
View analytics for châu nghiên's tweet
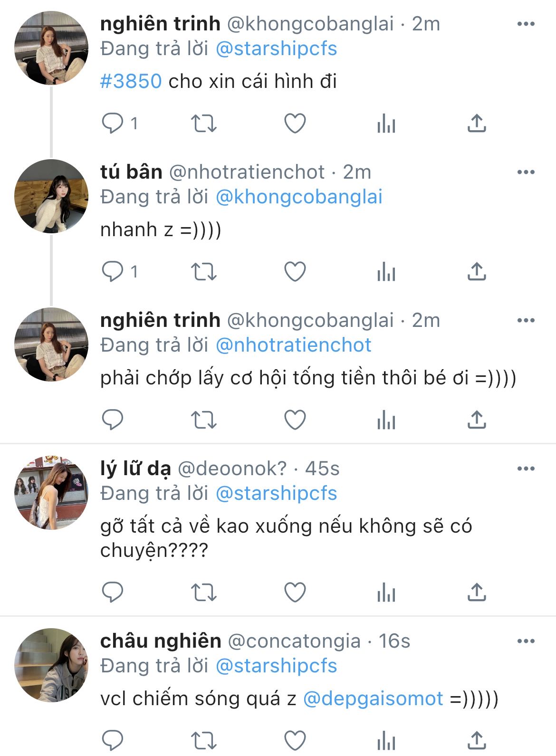[386, 741]
